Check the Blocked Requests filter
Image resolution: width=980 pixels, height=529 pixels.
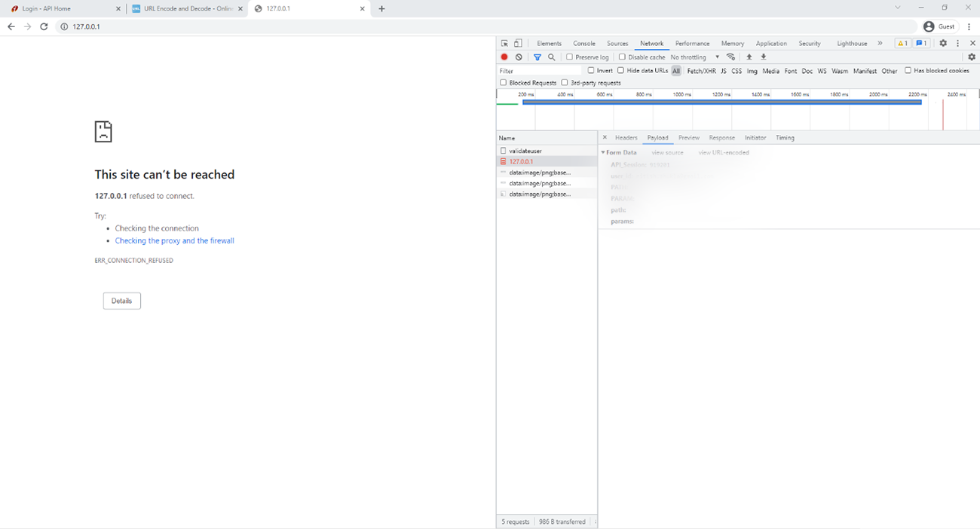(x=504, y=82)
